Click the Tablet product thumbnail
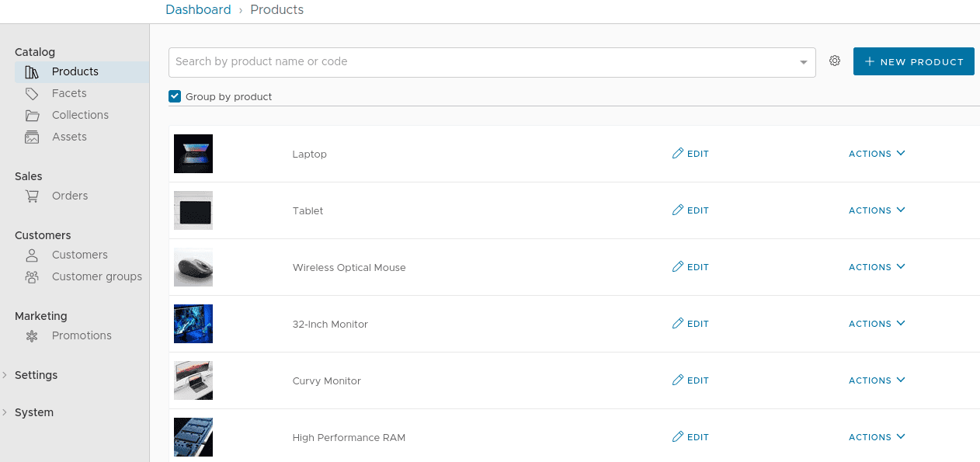The image size is (980, 462). [193, 210]
